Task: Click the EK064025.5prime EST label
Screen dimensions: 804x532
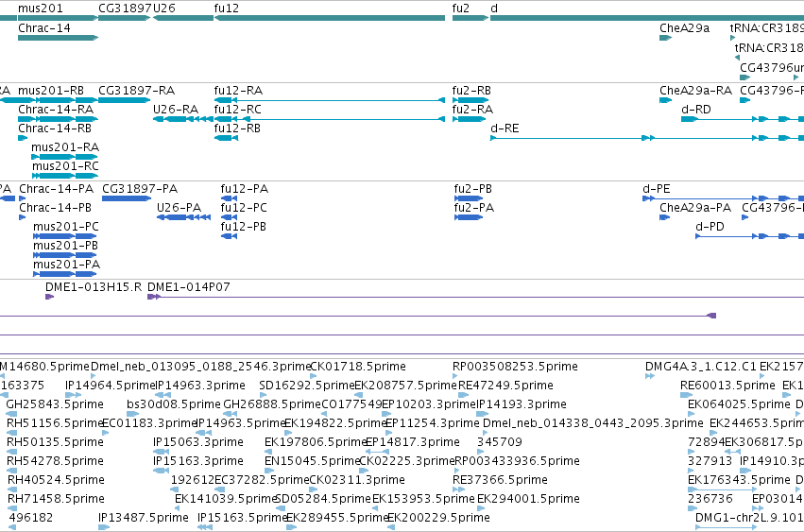Action: 740,405
